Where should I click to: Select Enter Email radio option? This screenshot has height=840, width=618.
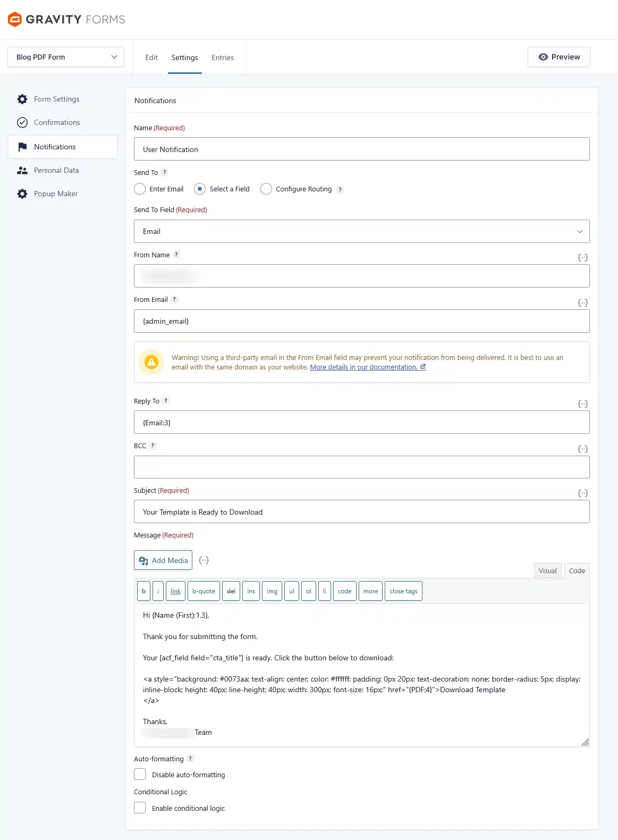[x=140, y=189]
